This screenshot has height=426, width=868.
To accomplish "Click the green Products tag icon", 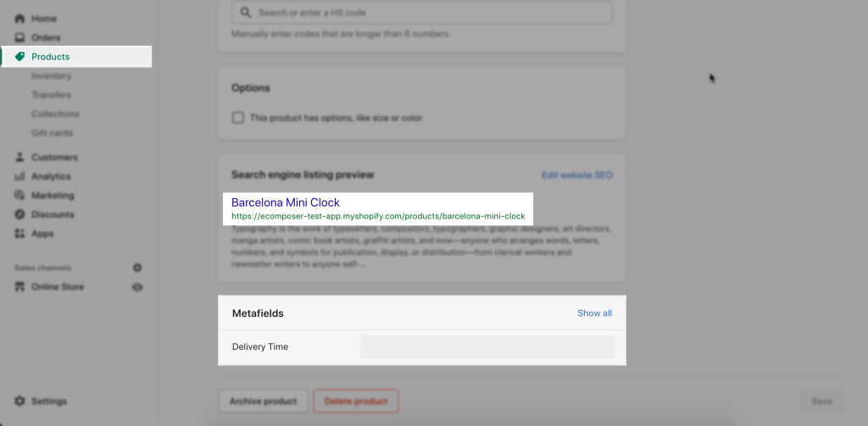I will (19, 57).
